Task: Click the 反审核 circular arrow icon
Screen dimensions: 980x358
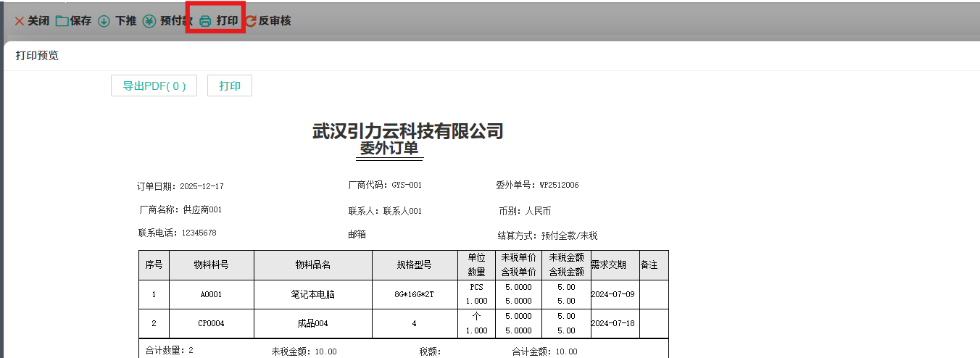Action: pyautogui.click(x=251, y=21)
